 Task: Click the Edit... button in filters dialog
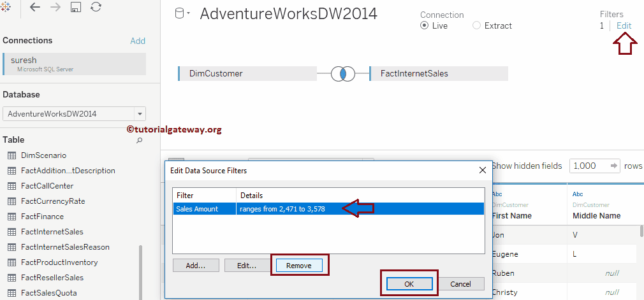click(247, 266)
